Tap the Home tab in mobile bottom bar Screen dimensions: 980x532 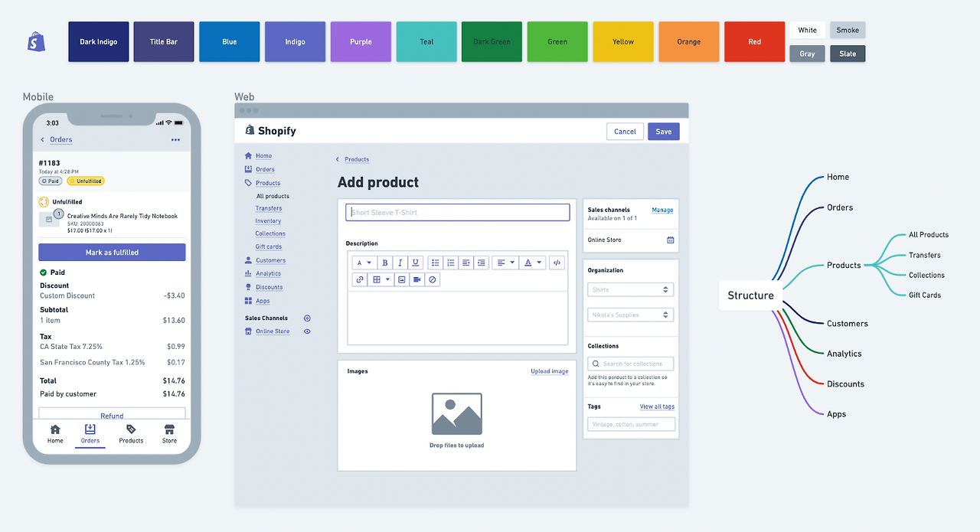click(55, 433)
